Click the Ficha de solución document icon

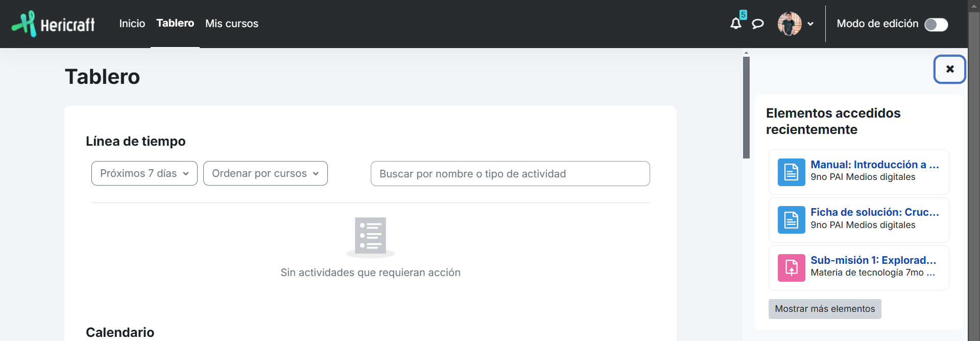791,220
